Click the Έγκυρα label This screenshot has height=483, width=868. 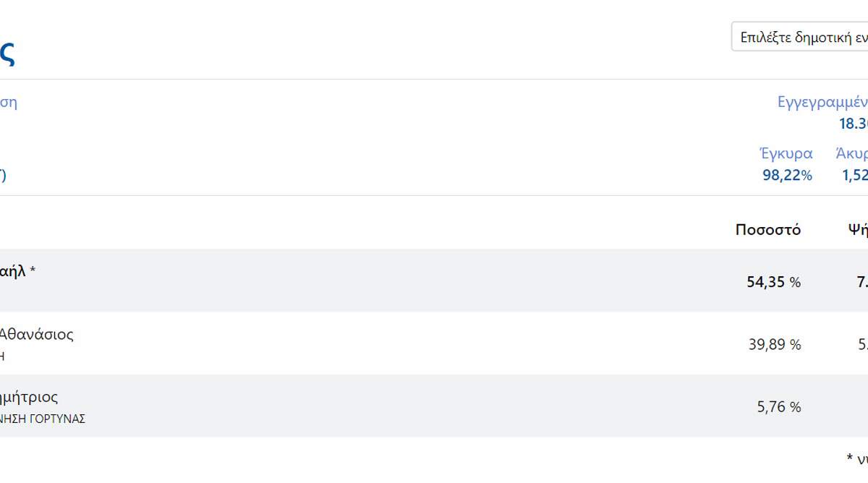click(x=786, y=153)
